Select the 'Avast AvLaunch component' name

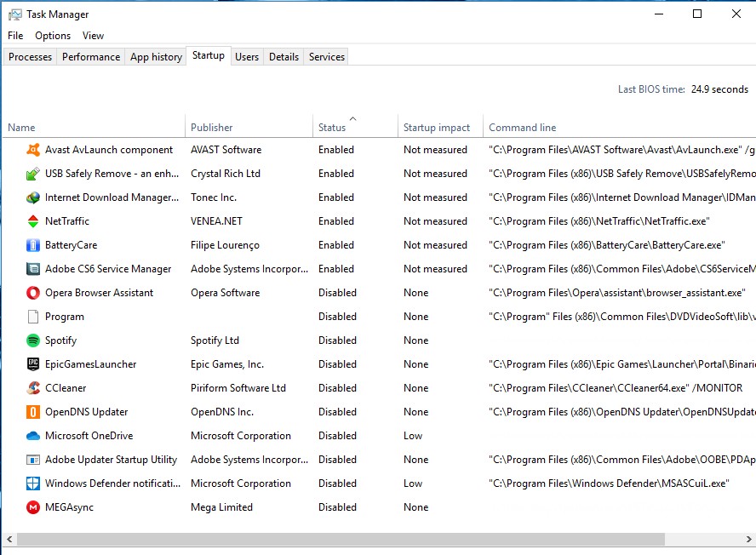pyautogui.click(x=109, y=150)
